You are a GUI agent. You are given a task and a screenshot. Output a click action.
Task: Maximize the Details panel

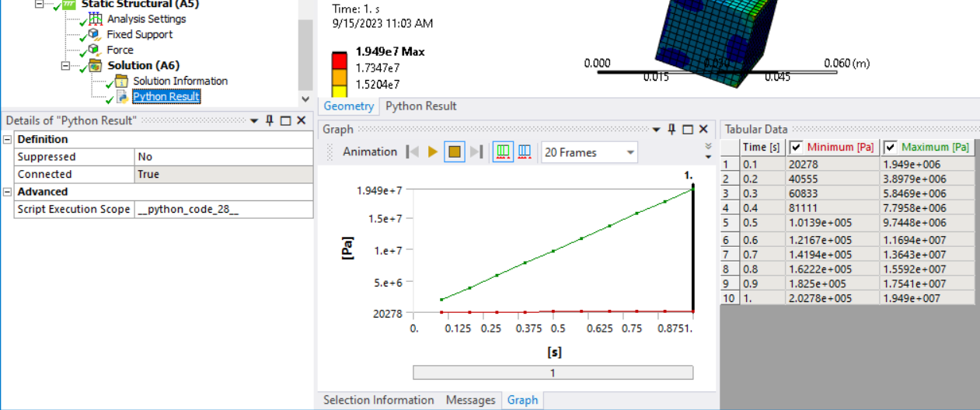click(x=285, y=120)
